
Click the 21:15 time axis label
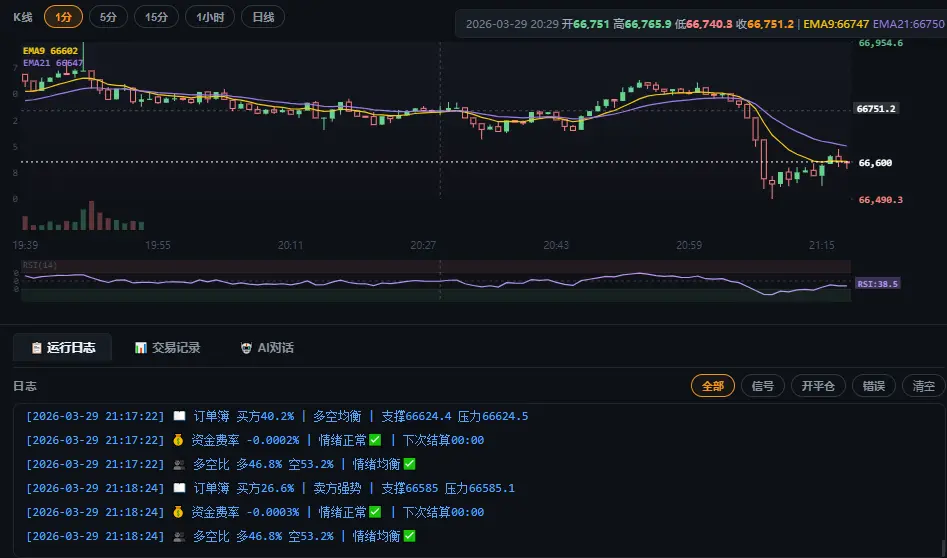[822, 245]
